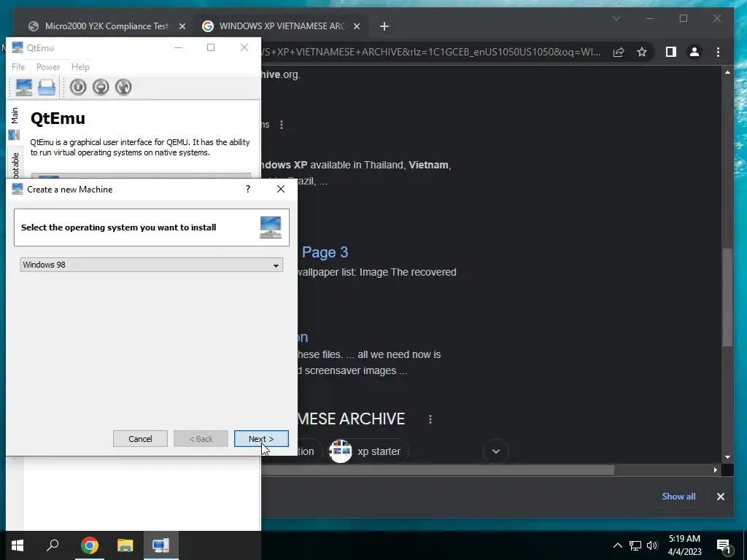747x560 pixels.
Task: Click the Restart machine toolbar icon
Action: click(x=123, y=87)
